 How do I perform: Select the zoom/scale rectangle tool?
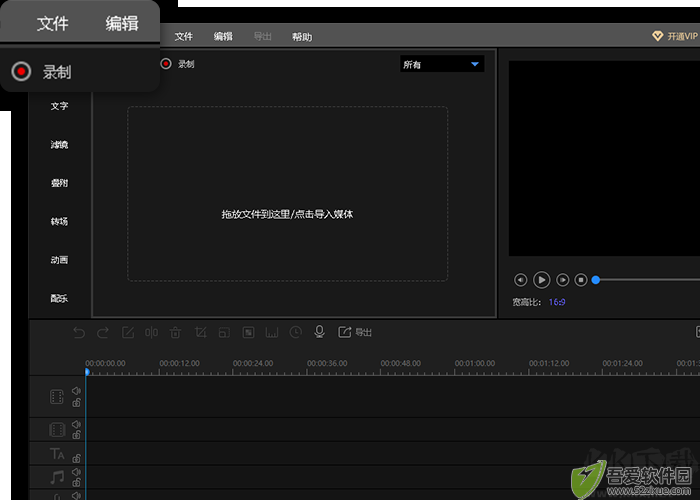click(x=224, y=333)
